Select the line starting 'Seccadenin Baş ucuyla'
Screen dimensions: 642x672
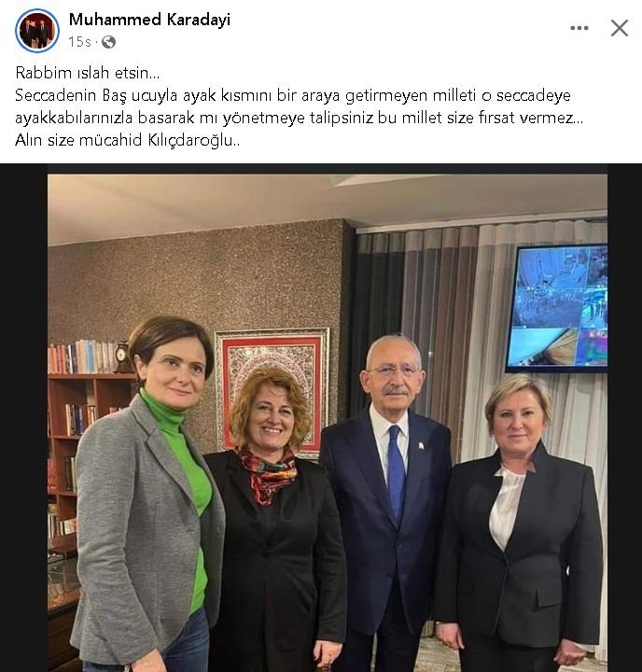293,95
